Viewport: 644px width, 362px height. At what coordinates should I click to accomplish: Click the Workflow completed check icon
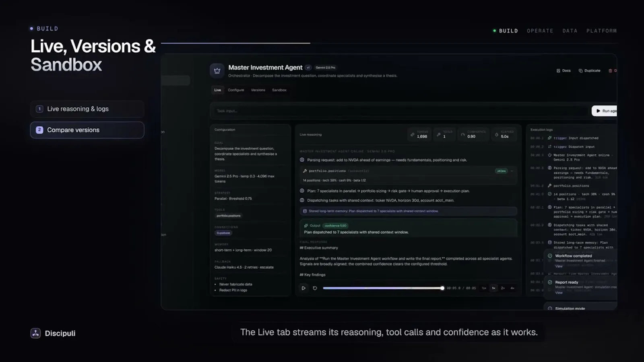tap(550, 256)
